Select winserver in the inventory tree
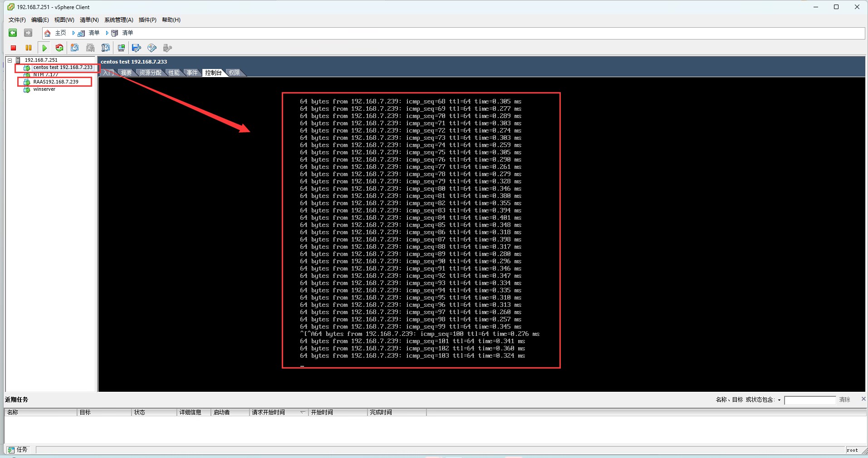 [44, 89]
